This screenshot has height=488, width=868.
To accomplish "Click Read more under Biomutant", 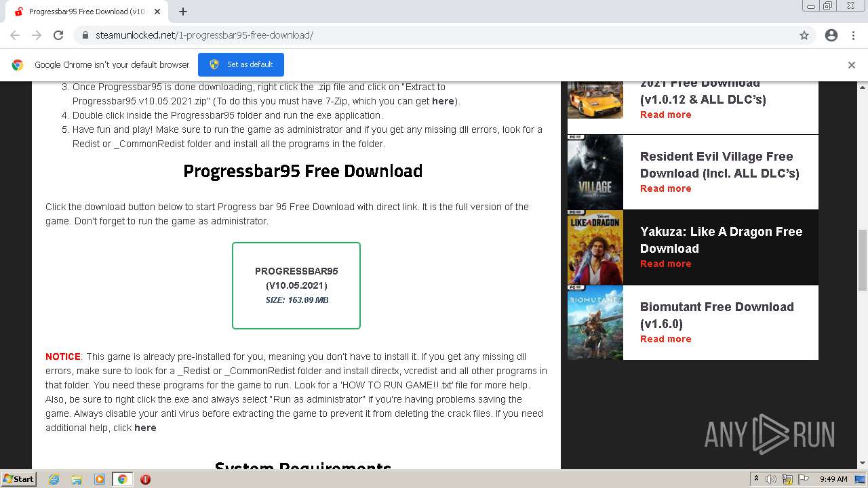I will pos(666,339).
